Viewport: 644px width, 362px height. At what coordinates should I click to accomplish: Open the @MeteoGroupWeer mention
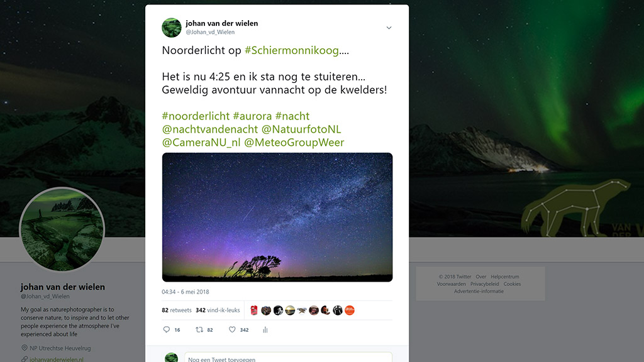(x=294, y=143)
